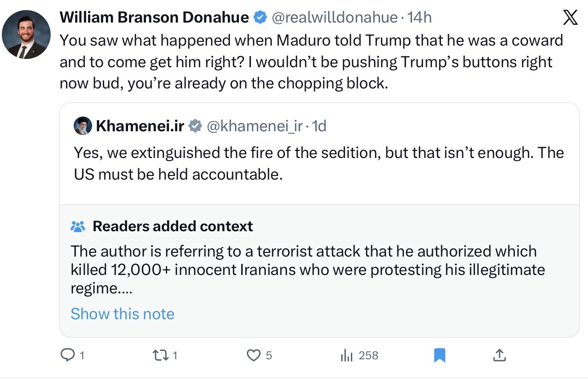The width and height of the screenshot is (588, 380).
Task: Tap the share upload icon
Action: point(500,355)
